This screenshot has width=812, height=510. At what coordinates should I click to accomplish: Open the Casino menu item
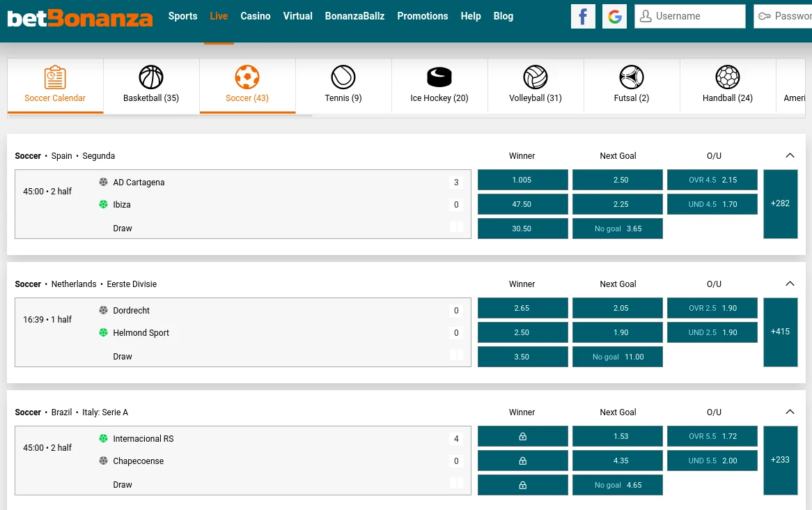click(256, 16)
